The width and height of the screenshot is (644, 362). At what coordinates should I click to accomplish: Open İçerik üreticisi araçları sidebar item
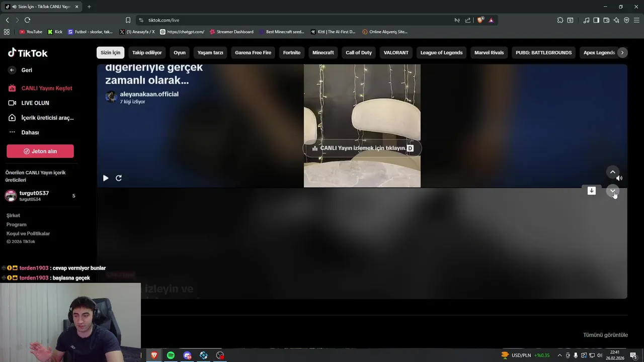pos(41,118)
